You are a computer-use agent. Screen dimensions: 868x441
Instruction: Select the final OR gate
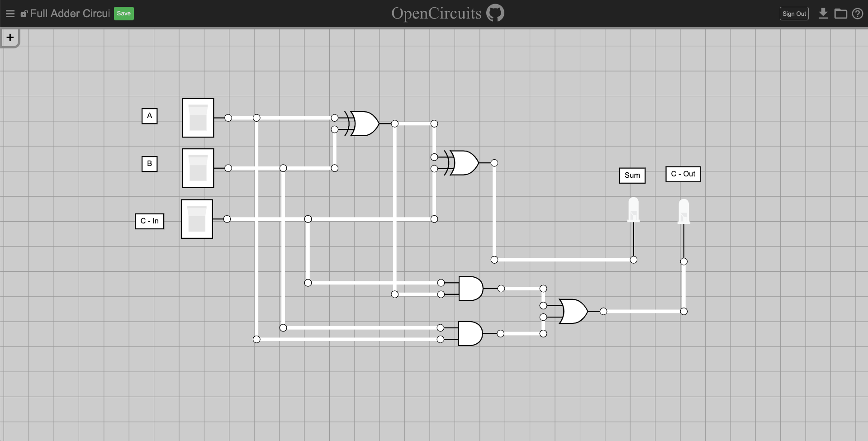click(574, 311)
